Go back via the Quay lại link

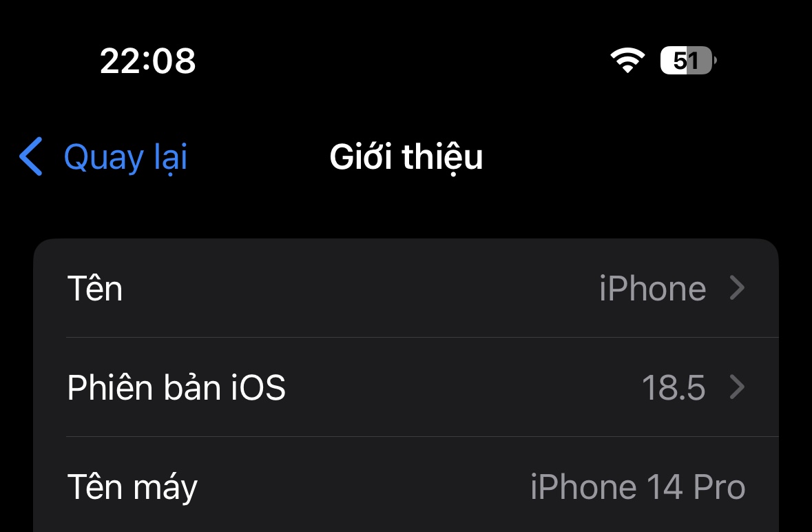pos(125,157)
